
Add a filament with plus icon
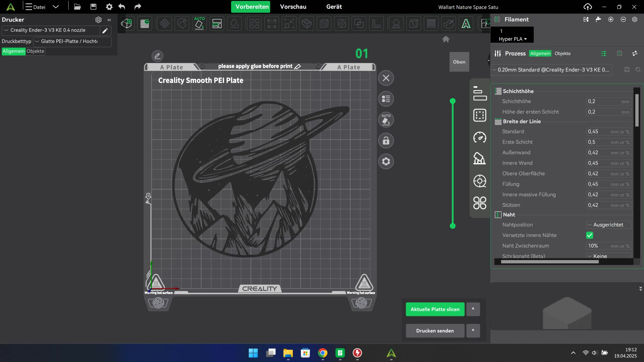(611, 19)
